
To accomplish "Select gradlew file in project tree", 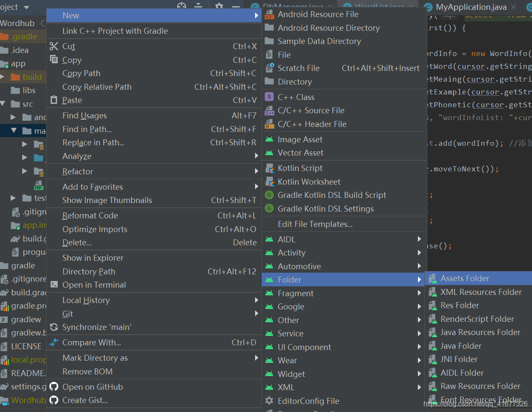I will 23,319.
